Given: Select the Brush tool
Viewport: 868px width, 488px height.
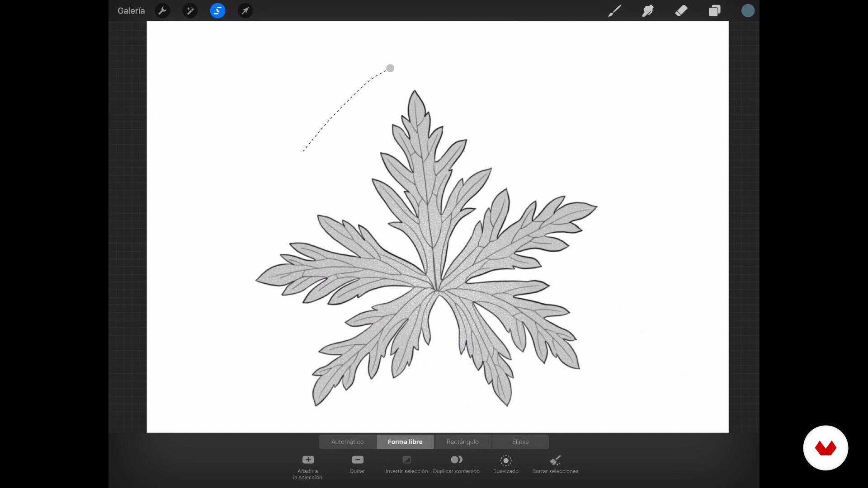Looking at the screenshot, I should point(614,10).
